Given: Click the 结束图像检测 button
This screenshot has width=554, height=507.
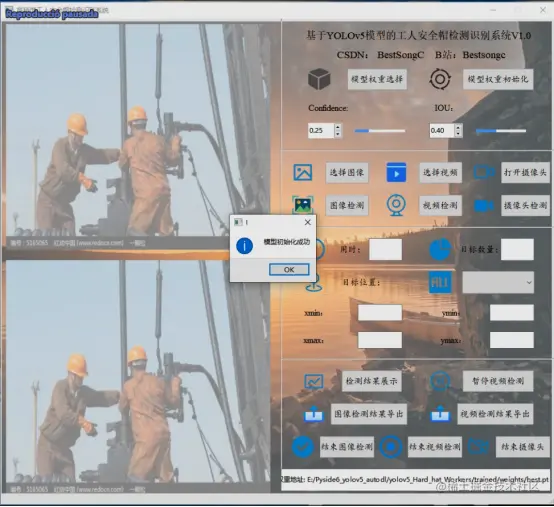Looking at the screenshot, I should 347,447.
